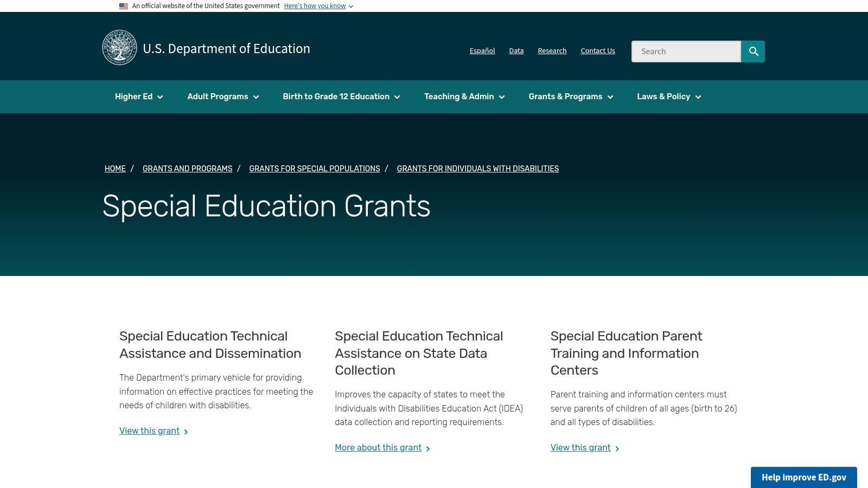Open the Grants & Programs menu
The width and height of the screenshot is (868, 488).
[570, 97]
